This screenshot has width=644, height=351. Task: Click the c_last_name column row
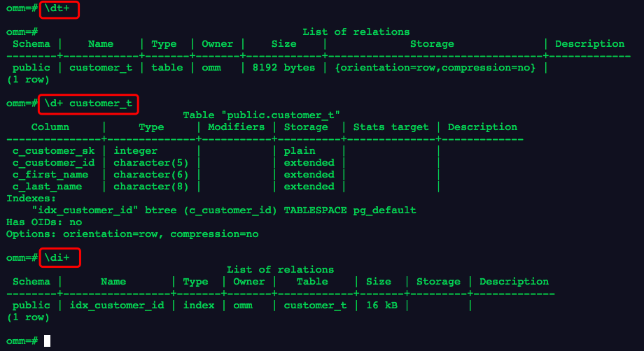coord(48,187)
